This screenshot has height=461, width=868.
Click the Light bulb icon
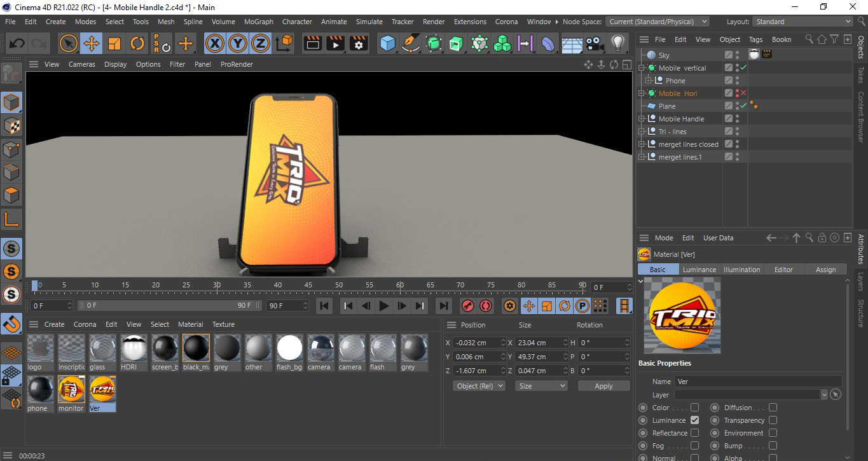617,43
